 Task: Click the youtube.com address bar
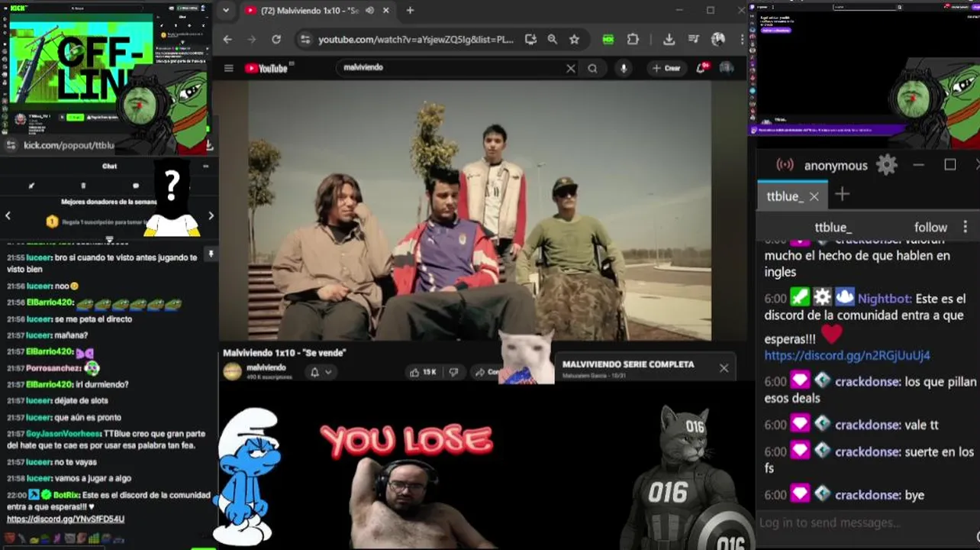pos(416,39)
